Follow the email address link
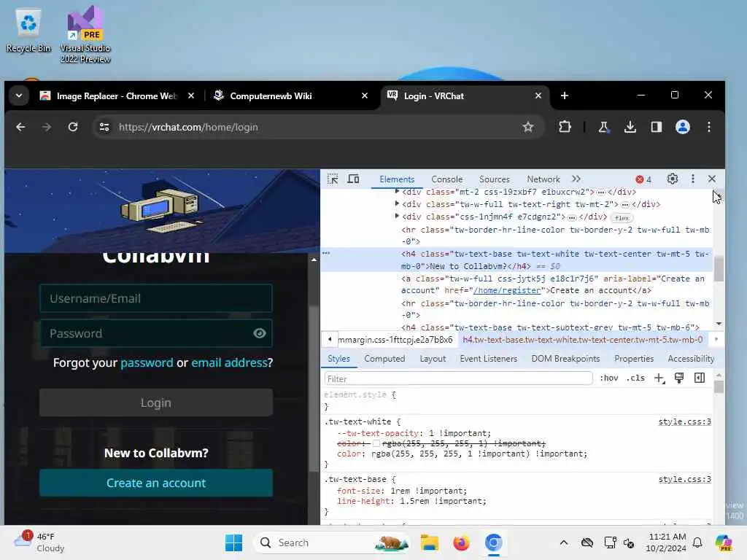Screen dimensions: 747x560 (x=229, y=363)
